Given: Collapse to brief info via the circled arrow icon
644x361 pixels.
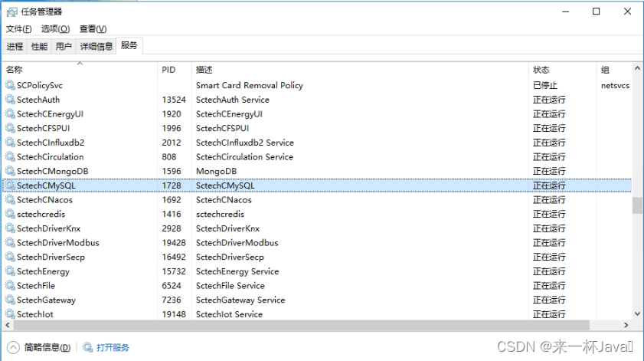Looking at the screenshot, I should coord(13,347).
